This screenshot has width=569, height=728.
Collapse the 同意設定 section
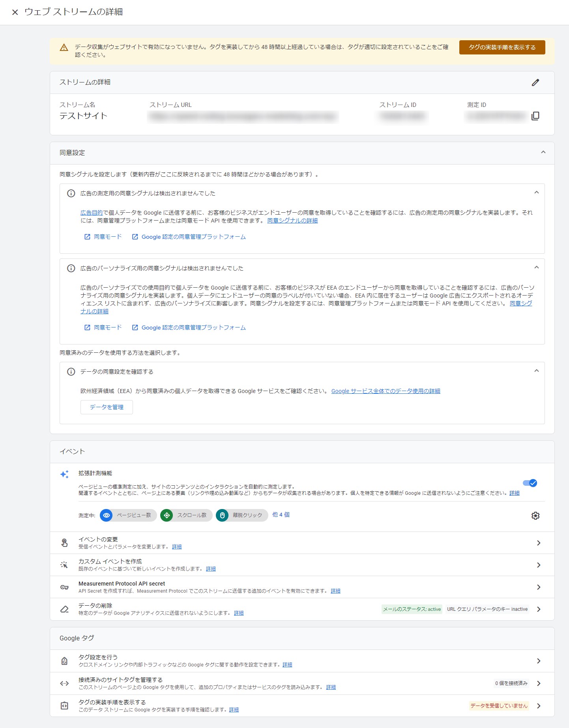point(543,152)
